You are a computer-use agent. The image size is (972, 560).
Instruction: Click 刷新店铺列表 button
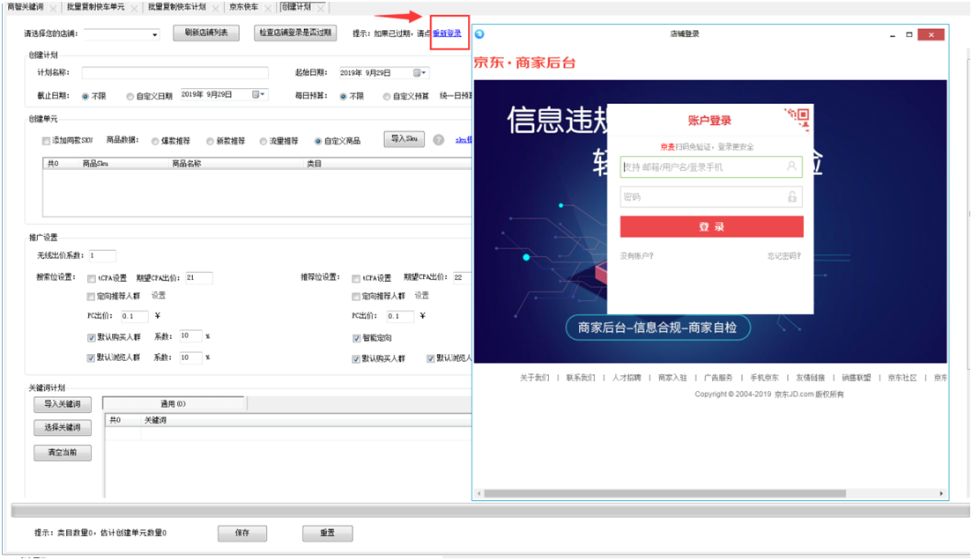click(x=206, y=33)
